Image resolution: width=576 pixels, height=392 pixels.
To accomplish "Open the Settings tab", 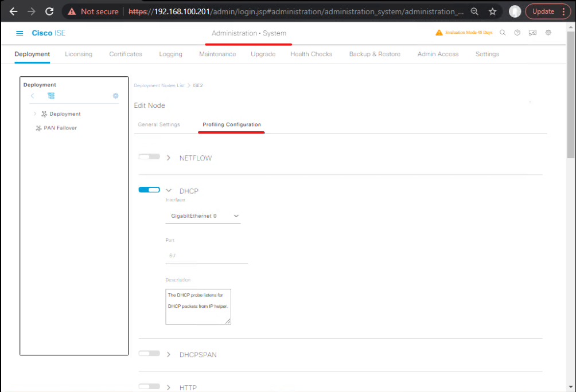I will 487,54.
